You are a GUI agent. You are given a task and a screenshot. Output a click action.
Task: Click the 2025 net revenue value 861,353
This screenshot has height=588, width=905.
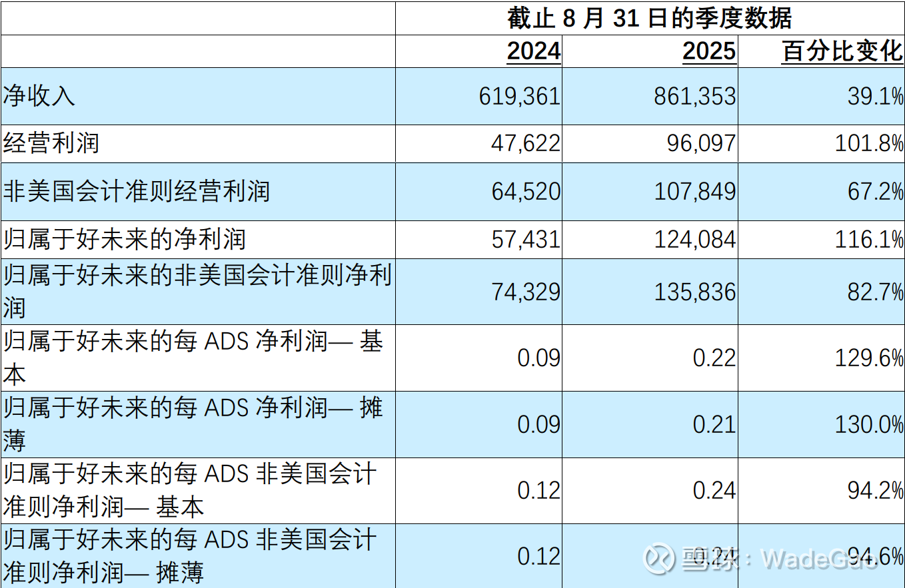[x=695, y=97]
